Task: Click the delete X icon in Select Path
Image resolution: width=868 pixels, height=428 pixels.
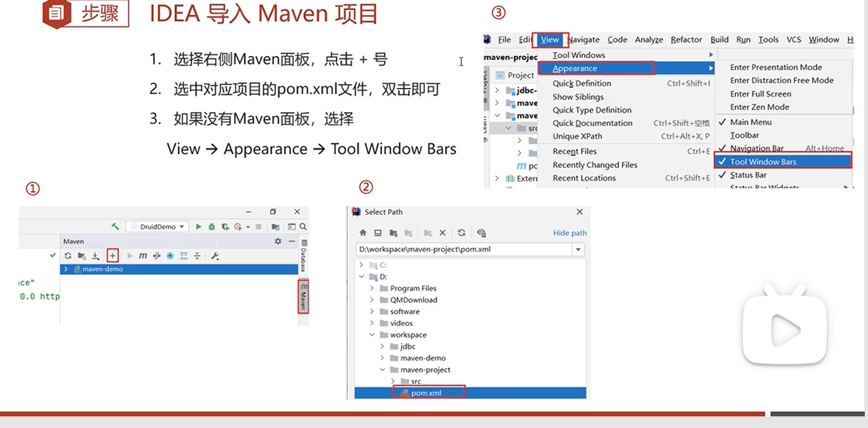Action: coord(443,233)
